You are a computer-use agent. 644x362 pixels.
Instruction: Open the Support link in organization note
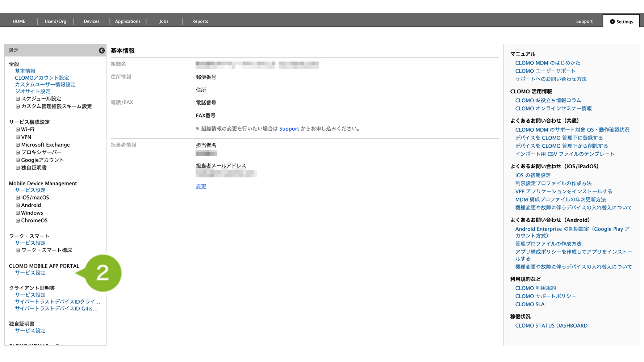point(289,129)
